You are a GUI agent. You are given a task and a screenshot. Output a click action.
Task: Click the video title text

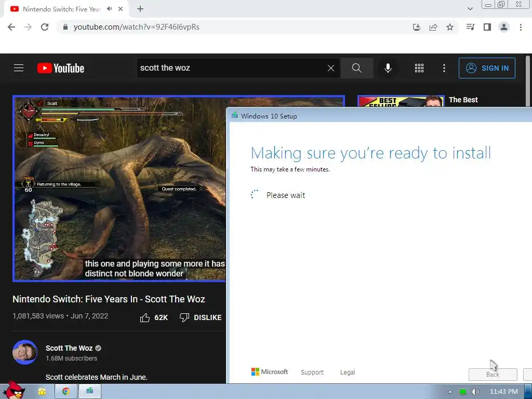click(x=109, y=299)
